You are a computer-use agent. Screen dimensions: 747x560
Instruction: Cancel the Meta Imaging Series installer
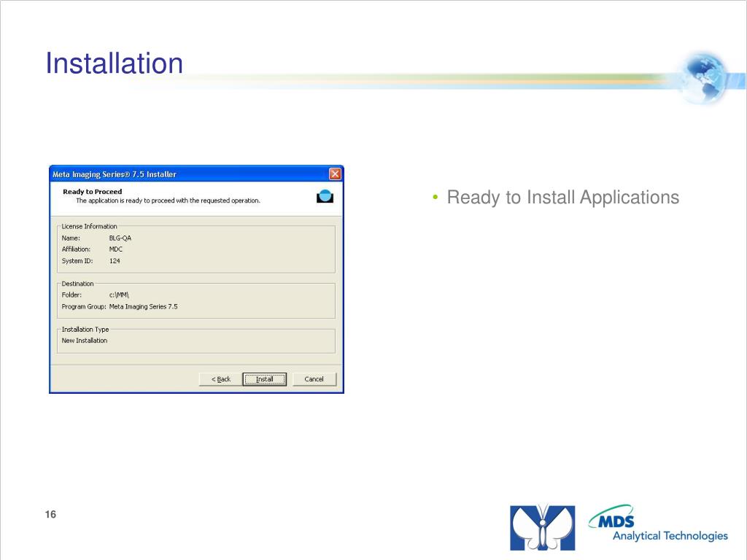314,379
